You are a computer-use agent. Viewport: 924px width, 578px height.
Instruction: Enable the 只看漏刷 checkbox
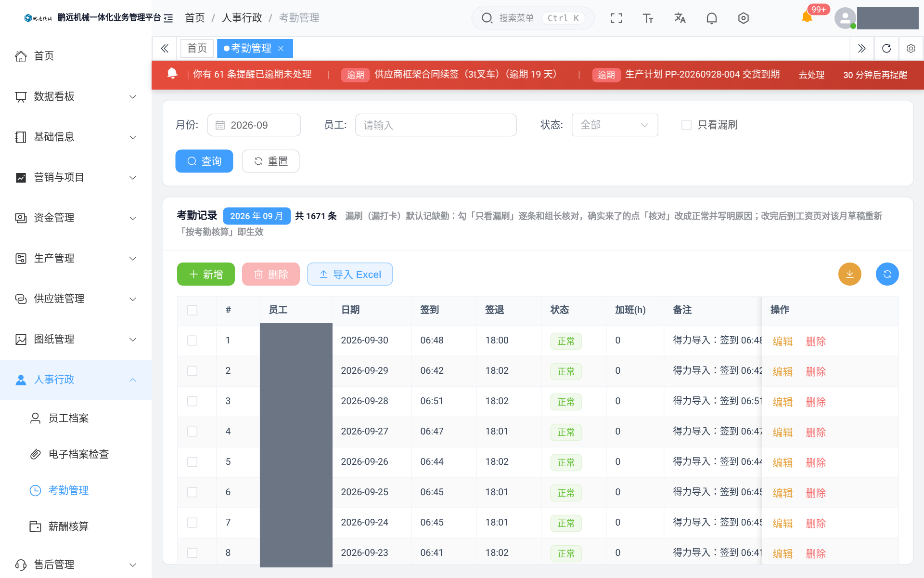686,125
